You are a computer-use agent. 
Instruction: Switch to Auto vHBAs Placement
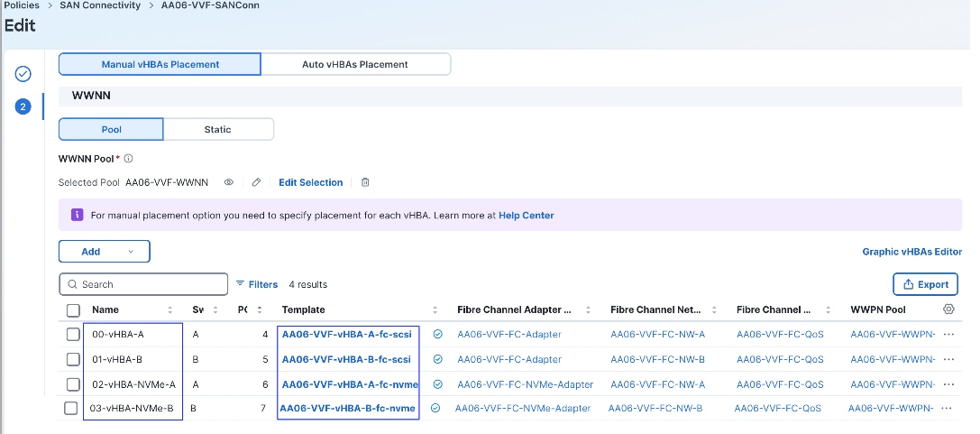355,64
